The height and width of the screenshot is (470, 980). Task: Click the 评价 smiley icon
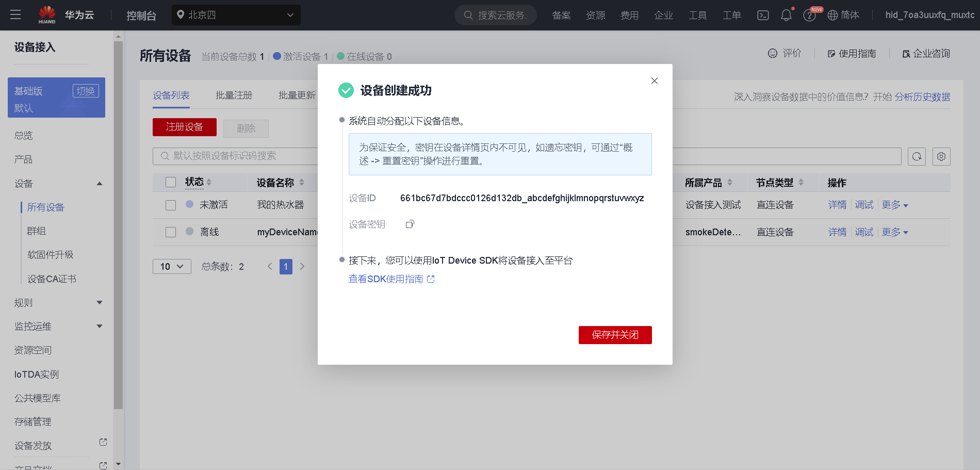(x=772, y=53)
